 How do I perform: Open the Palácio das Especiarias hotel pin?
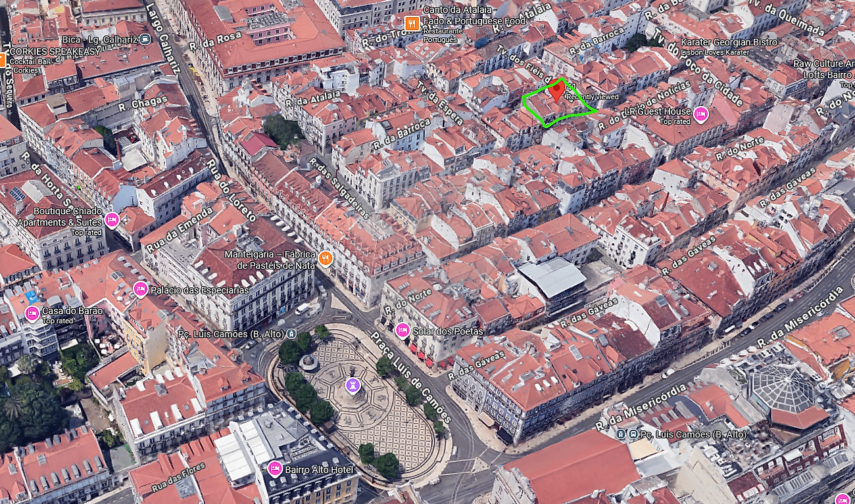pos(140,289)
